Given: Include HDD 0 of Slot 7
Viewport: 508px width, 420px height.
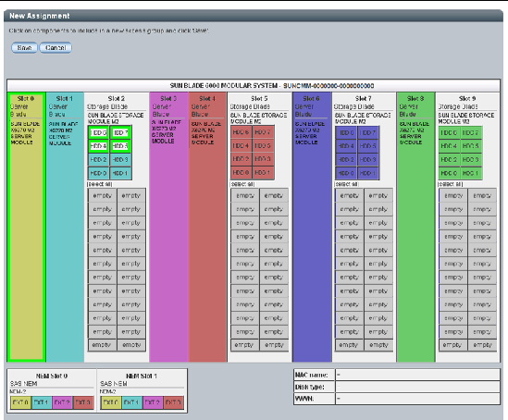Looking at the screenshot, I should coord(346,173).
